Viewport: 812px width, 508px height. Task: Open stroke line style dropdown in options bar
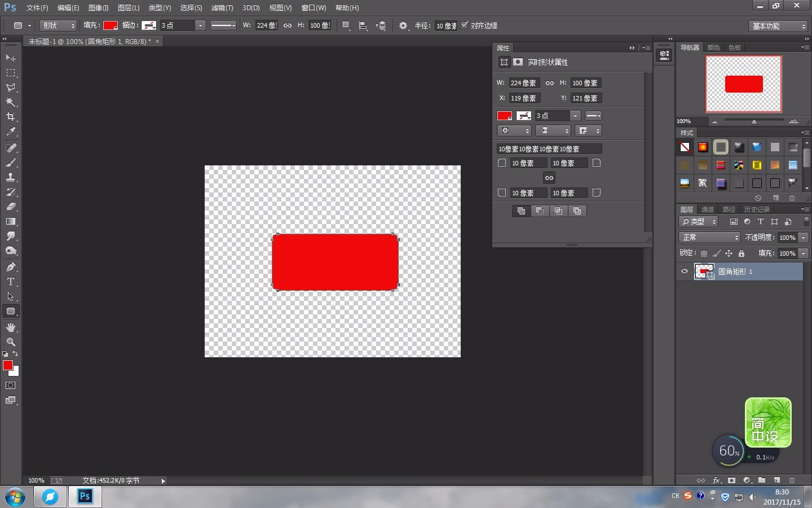pyautogui.click(x=223, y=25)
